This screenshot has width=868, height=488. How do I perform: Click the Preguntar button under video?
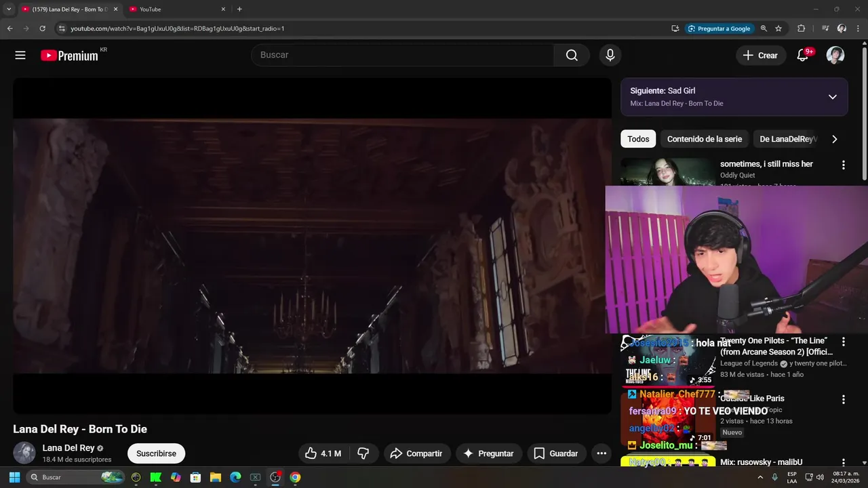click(488, 453)
